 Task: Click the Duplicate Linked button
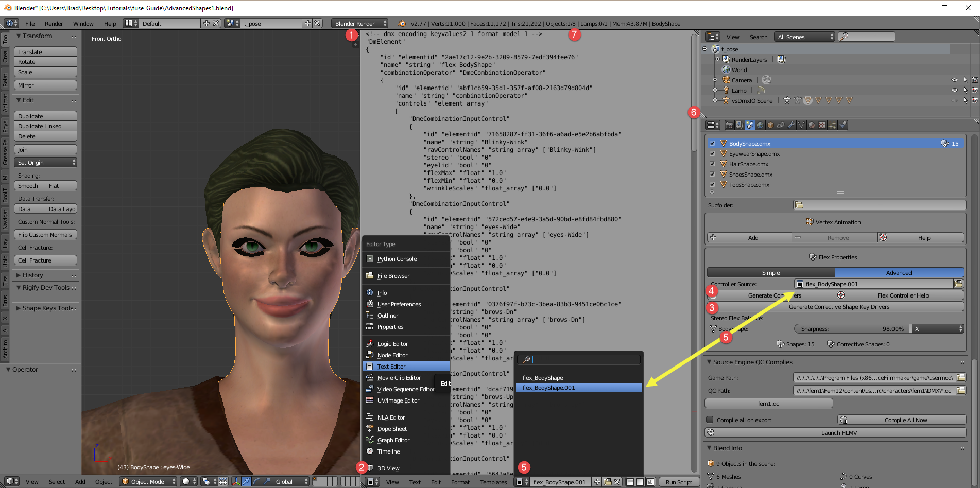point(45,126)
